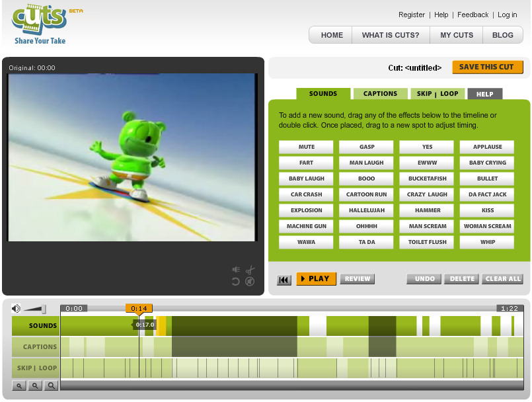Select the Man Scream sound effect
Image resolution: width=532 pixels, height=402 pixels.
tap(427, 226)
